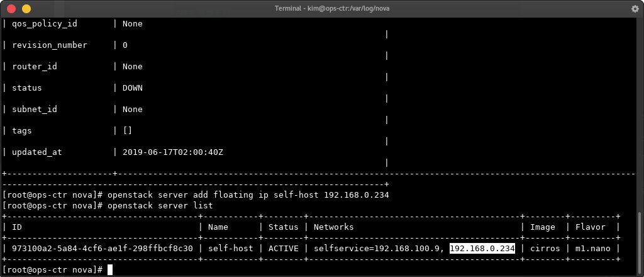Image resolution: width=644 pixels, height=277 pixels.
Task: Click the 'Status' column header
Action: click(284, 227)
